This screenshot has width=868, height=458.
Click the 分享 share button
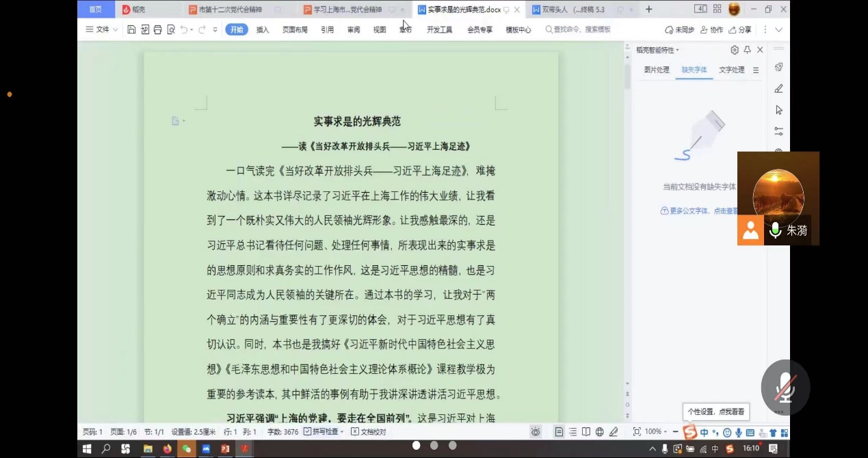tap(740, 29)
